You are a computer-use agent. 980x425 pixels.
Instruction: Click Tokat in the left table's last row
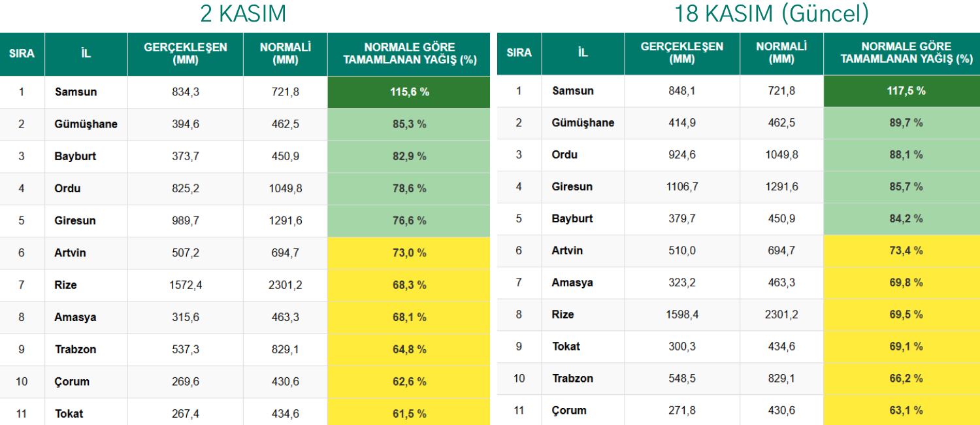click(x=69, y=413)
